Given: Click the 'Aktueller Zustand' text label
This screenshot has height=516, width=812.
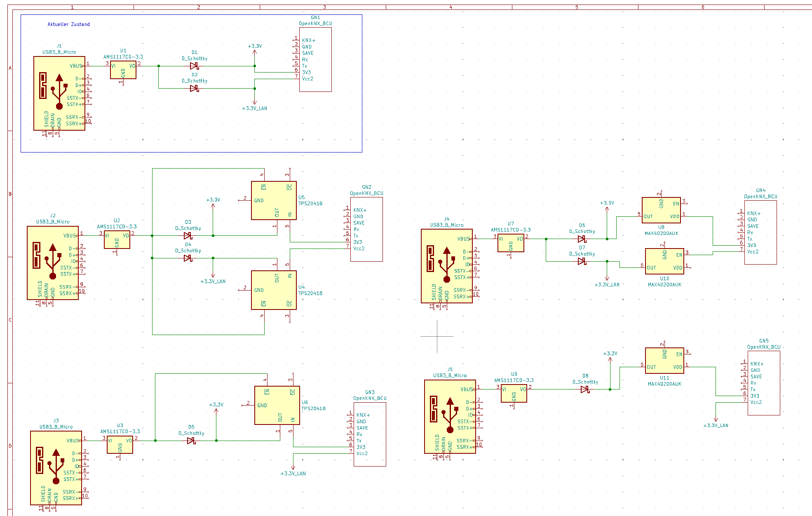Looking at the screenshot, I should point(68,24).
